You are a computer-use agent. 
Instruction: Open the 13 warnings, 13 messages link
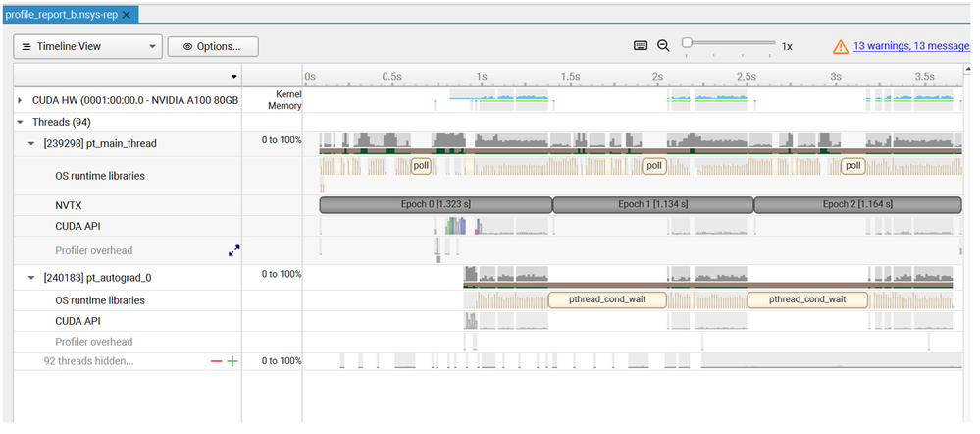click(x=911, y=46)
